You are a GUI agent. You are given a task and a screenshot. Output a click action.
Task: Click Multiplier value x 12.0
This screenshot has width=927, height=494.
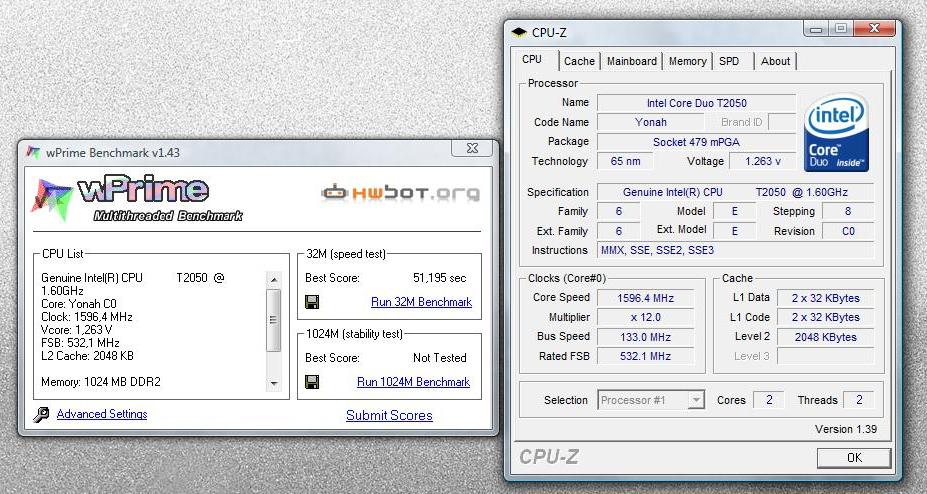coord(645,317)
